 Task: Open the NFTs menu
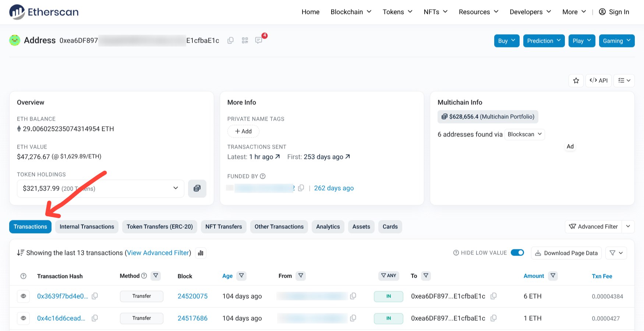click(x=436, y=12)
